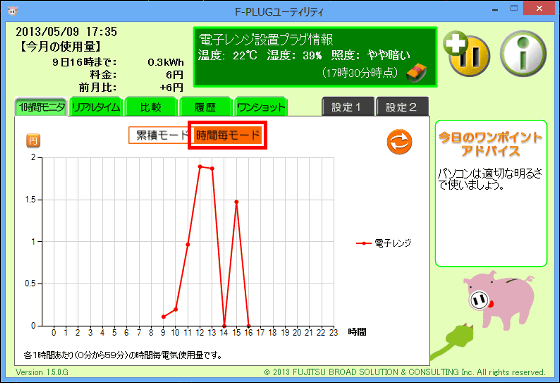The height and width of the screenshot is (383, 560).
Task: Open the 1時間モニタ tab
Action: coord(41,107)
